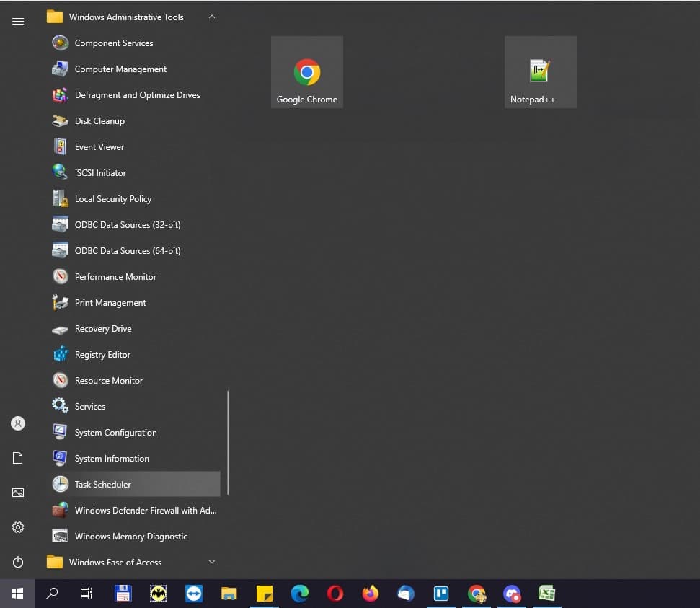Open The Bat! icon on the taskbar
The image size is (700, 608).
pyautogui.click(x=158, y=594)
